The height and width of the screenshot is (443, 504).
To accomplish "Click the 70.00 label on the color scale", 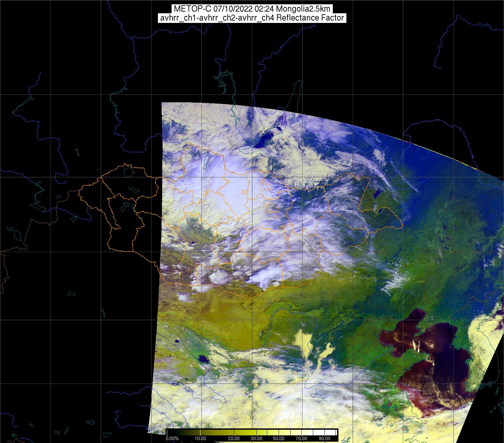I will click(x=302, y=438).
